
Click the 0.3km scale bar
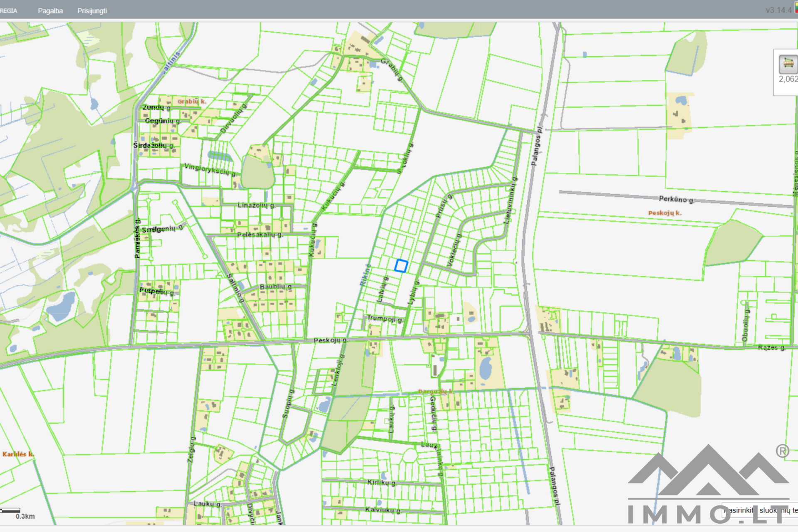(x=11, y=510)
